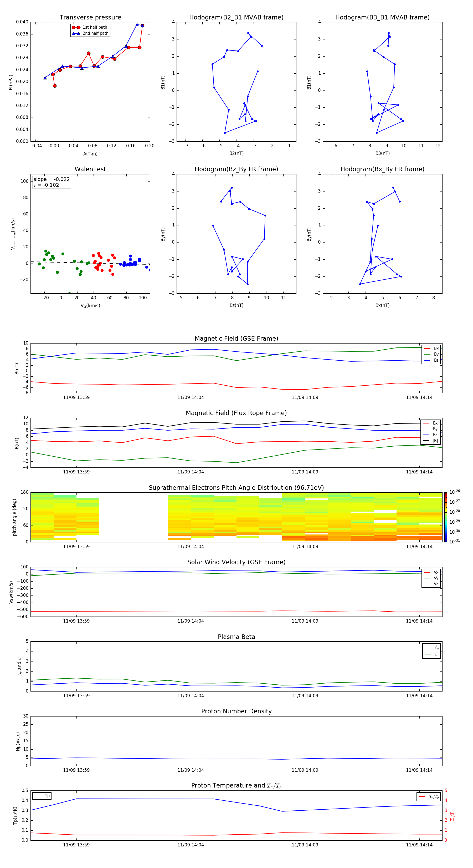Click the 'pitch angle (deg)' axis label

point(14,517)
